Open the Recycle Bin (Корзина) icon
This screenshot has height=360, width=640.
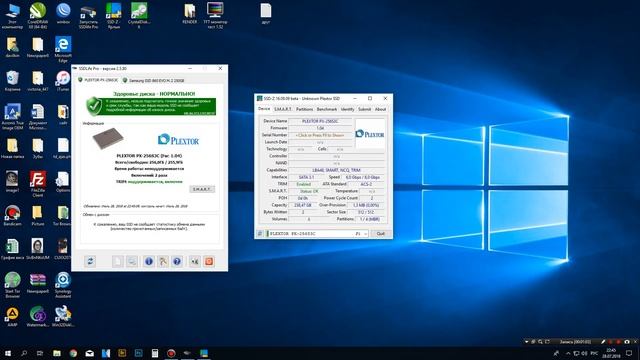[x=12, y=81]
